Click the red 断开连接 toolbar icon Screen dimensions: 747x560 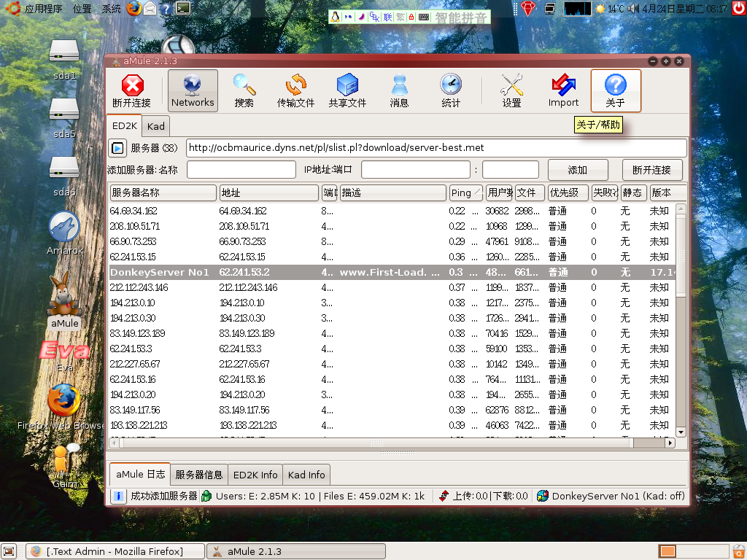(132, 90)
